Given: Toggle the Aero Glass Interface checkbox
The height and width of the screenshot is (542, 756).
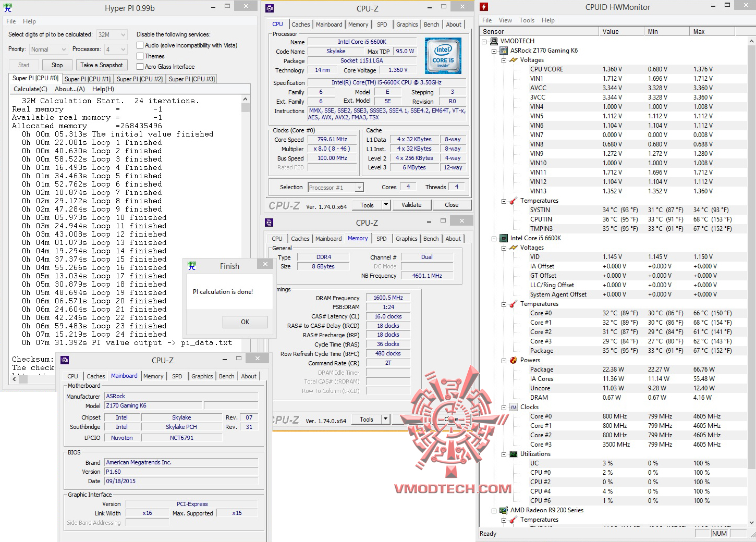Looking at the screenshot, I should pos(140,67).
